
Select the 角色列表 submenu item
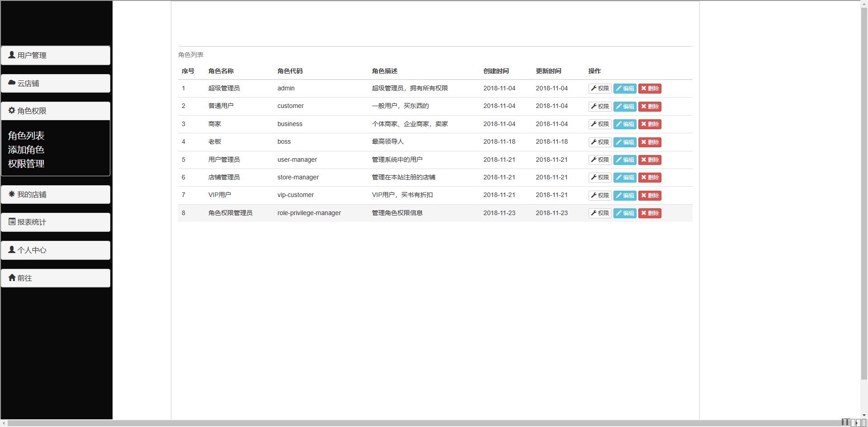26,136
